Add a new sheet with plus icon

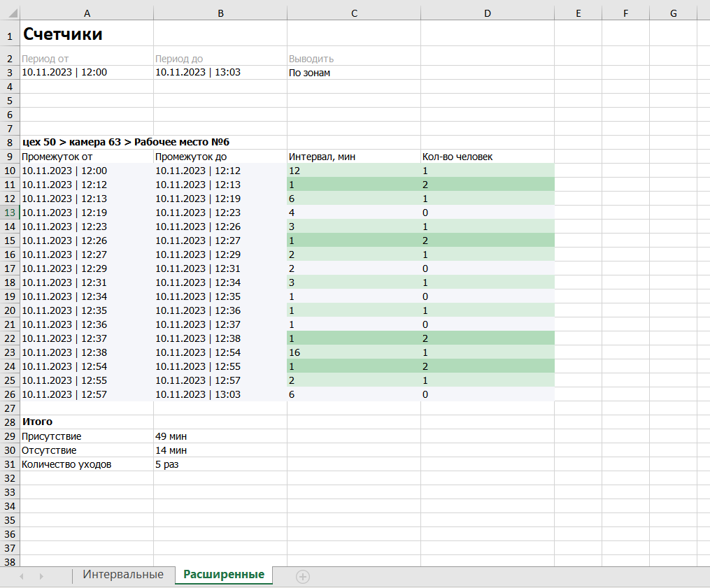(303, 577)
